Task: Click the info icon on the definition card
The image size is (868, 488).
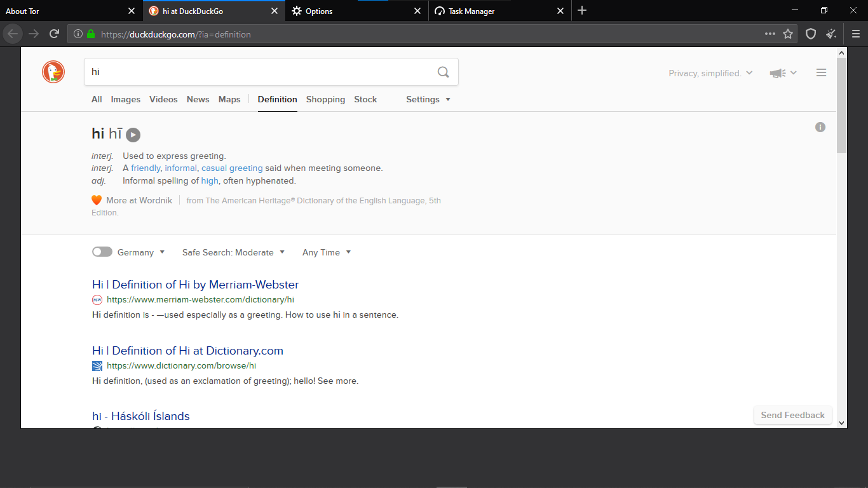Action: 820,127
